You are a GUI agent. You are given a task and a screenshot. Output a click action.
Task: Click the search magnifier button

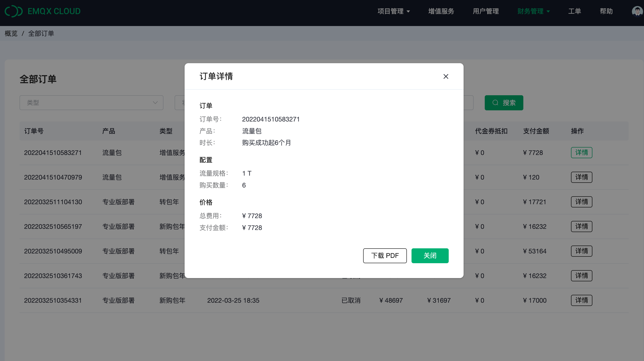pyautogui.click(x=504, y=103)
